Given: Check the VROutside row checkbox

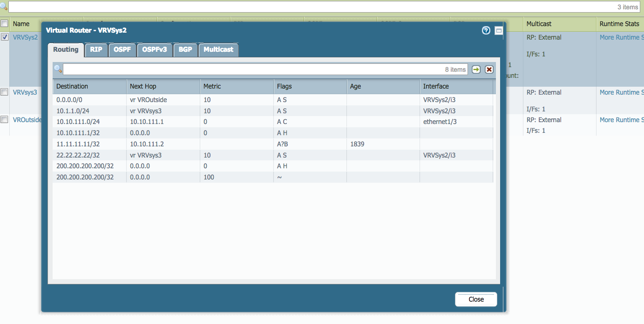Looking at the screenshot, I should pyautogui.click(x=5, y=120).
